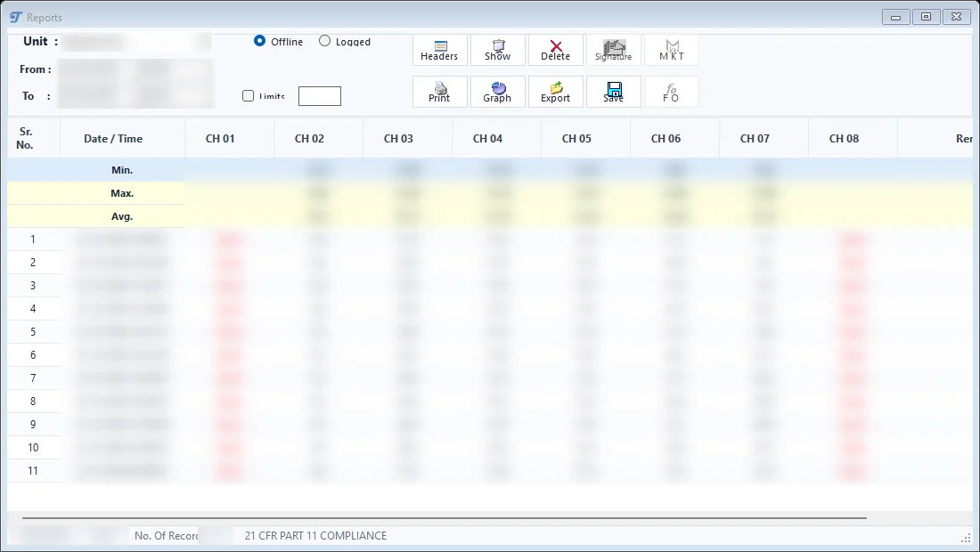Minimize the Reports window
This screenshot has width=980, height=552.
pyautogui.click(x=895, y=17)
